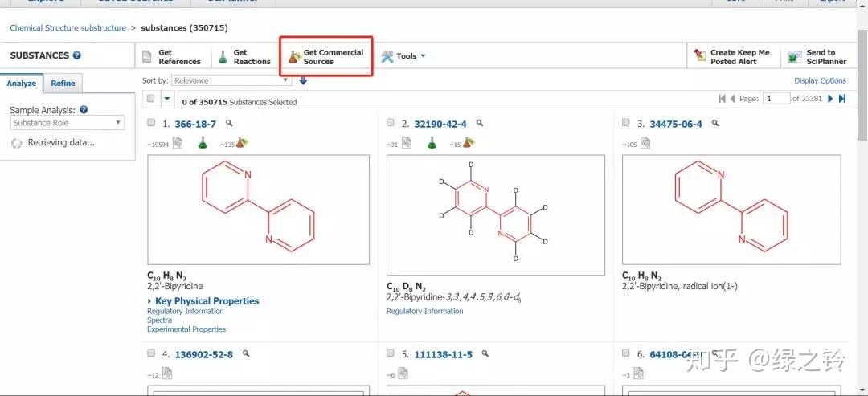868x396 pixels.
Task: Jump to last page icon
Action: tap(842, 99)
